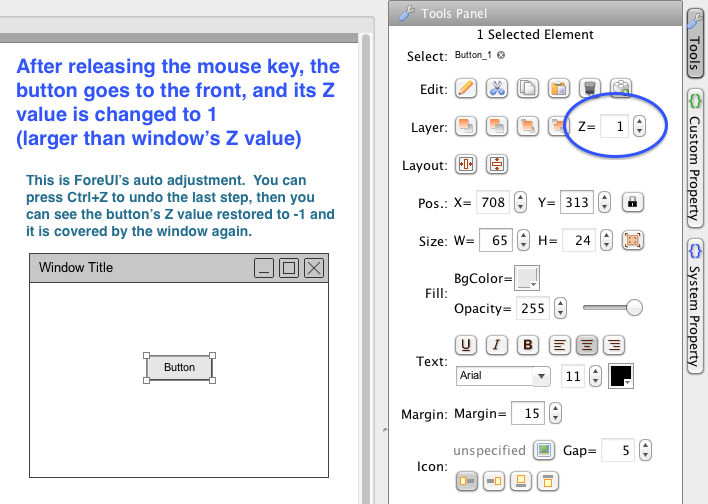Toggle underline text formatting
The height and width of the screenshot is (504, 708).
point(465,345)
